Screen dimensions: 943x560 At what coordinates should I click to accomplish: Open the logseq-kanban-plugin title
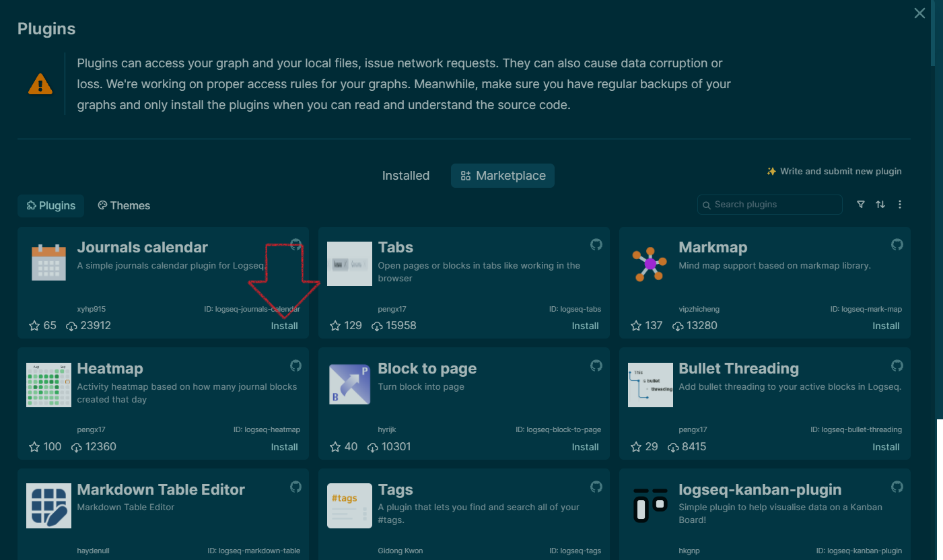tap(761, 490)
